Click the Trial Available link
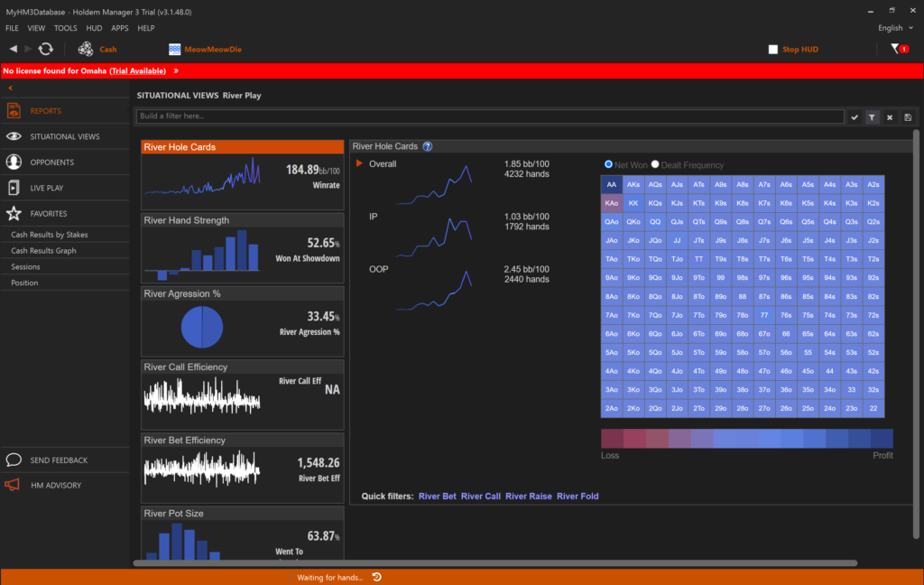This screenshot has width=924, height=585. coord(138,70)
